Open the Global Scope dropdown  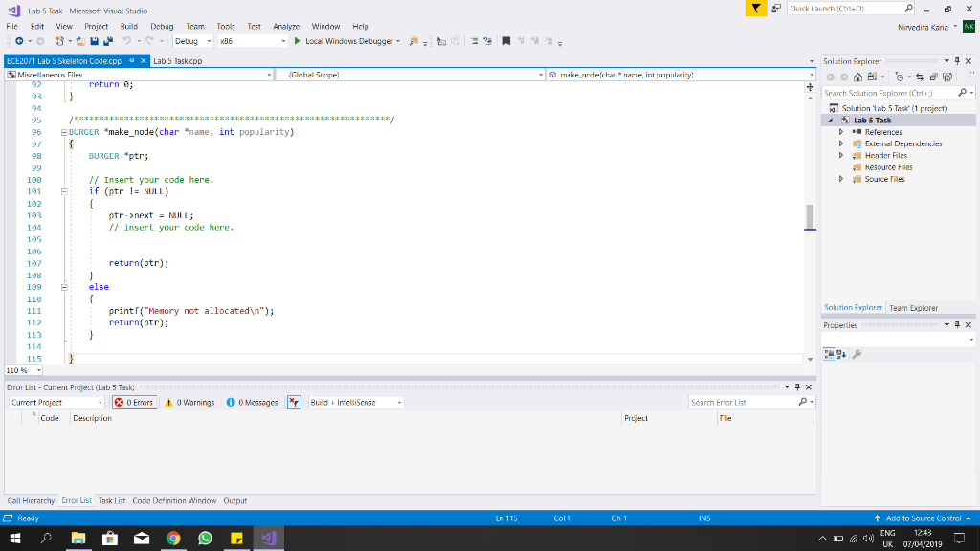tap(411, 75)
